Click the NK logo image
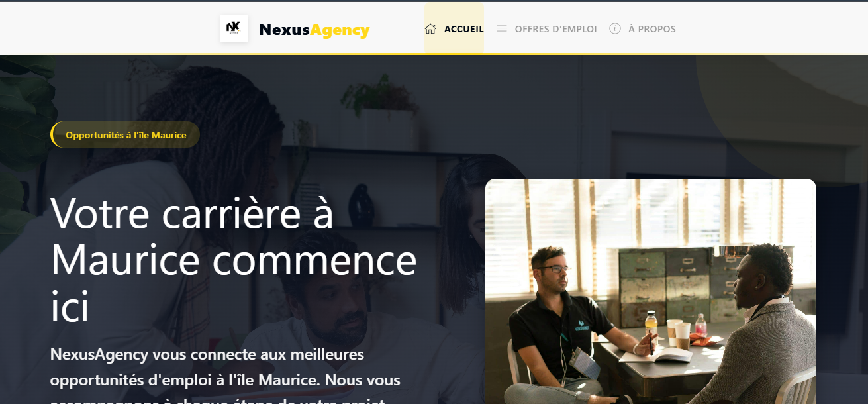Viewport: 868px width, 404px height. click(x=234, y=28)
